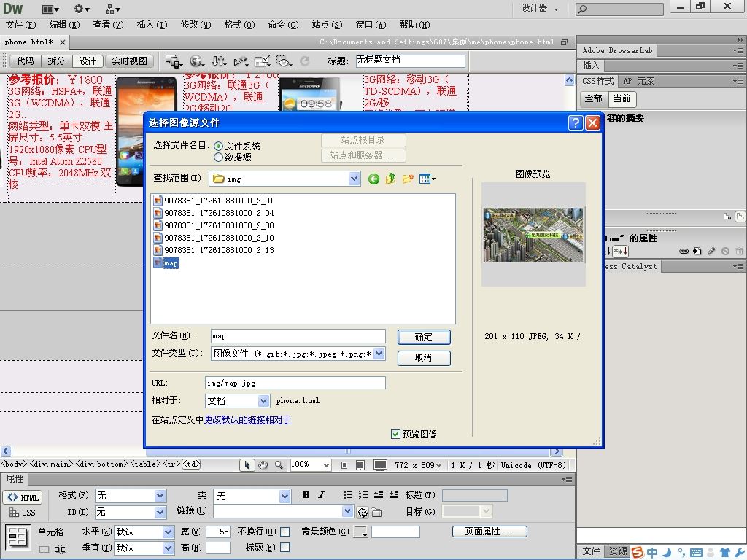This screenshot has height=560, width=747.
Task: Open the site management icon in title bar
Action: coord(113,9)
